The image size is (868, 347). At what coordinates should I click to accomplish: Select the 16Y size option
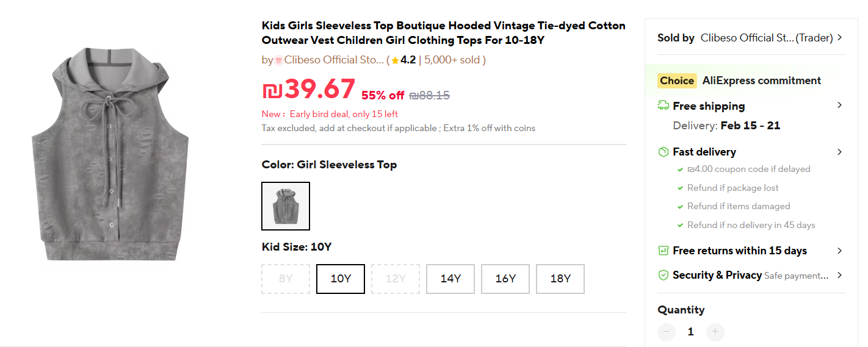tap(505, 279)
